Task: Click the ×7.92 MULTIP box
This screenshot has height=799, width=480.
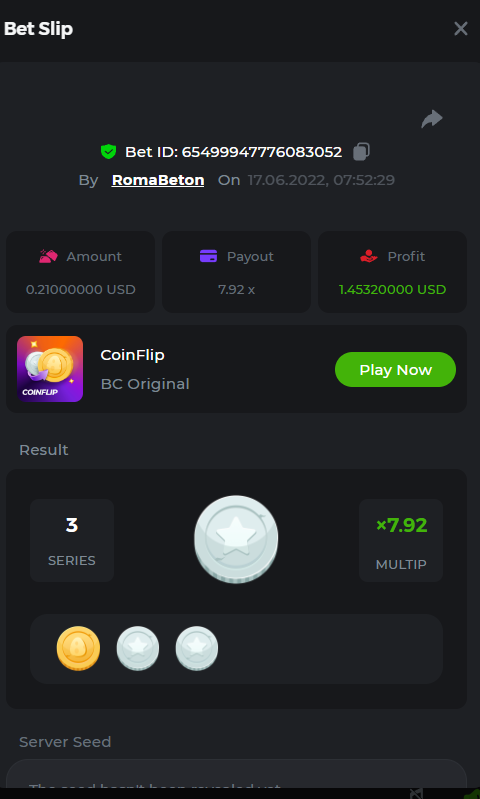Action: click(x=401, y=540)
